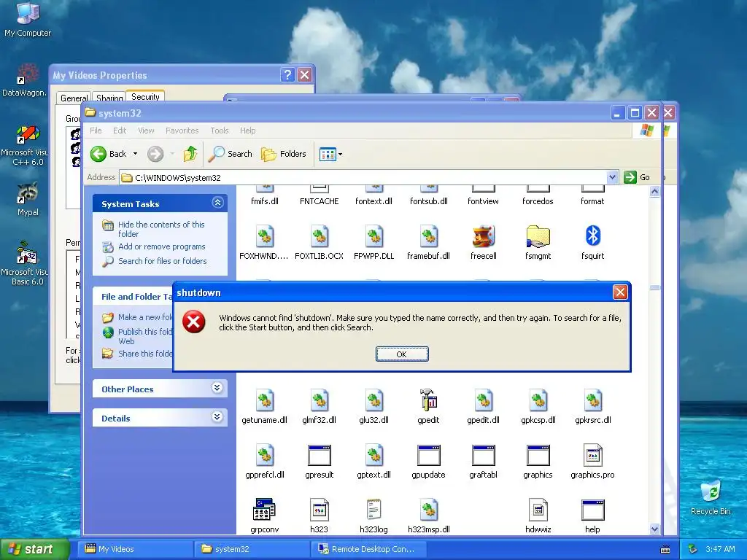
Task: Collapse the System Tasks panel
Action: point(217,203)
